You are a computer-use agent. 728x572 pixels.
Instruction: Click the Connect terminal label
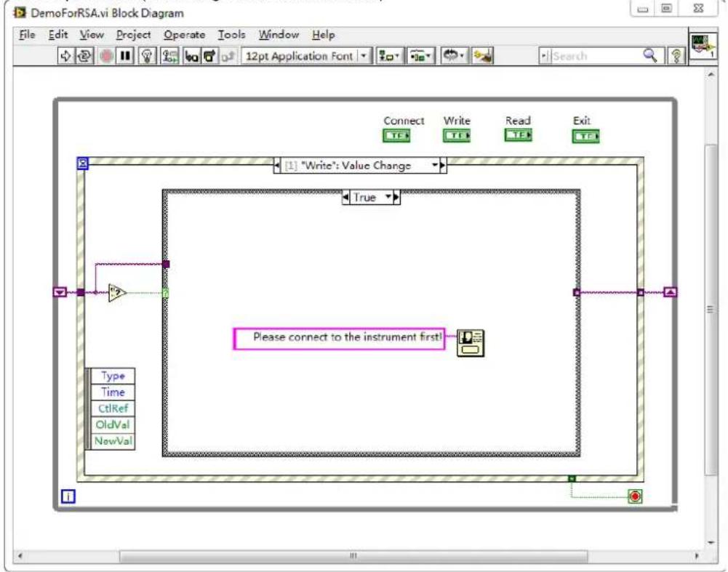pyautogui.click(x=404, y=121)
